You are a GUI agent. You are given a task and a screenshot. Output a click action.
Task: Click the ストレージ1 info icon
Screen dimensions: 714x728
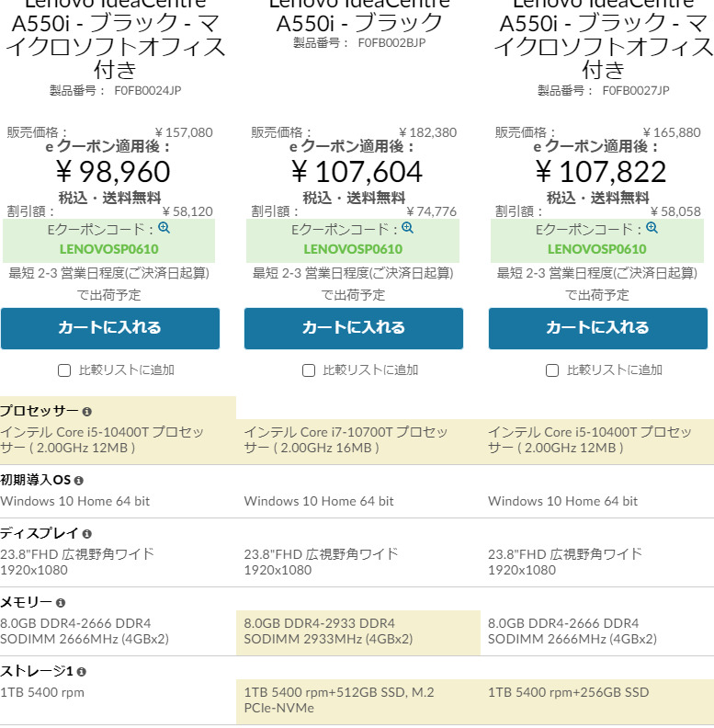[x=81, y=671]
